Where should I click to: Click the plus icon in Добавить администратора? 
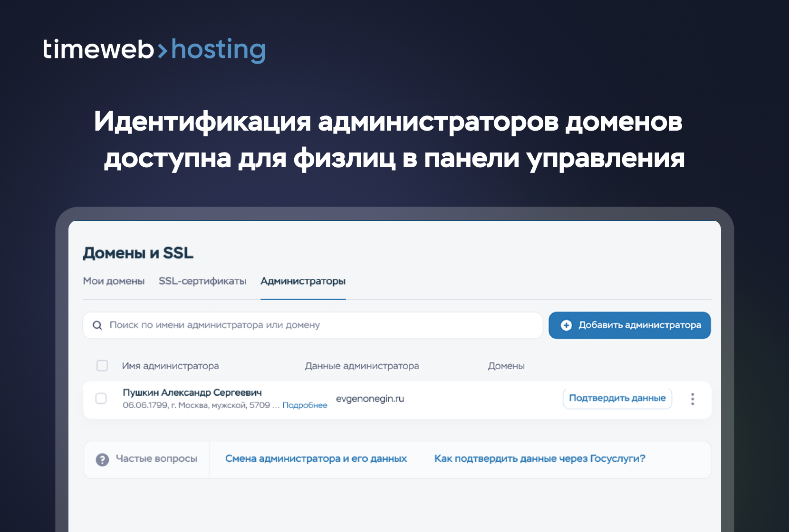566,325
